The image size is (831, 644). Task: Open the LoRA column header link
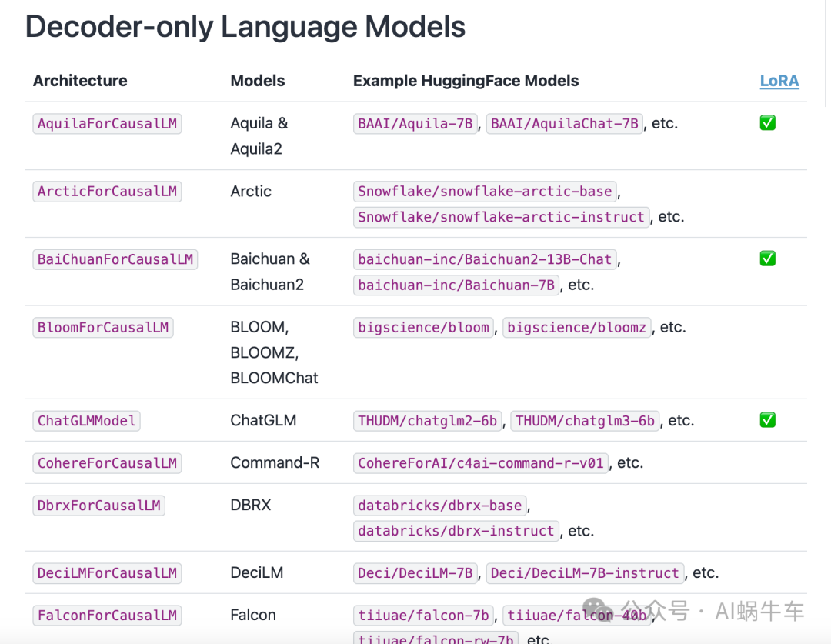pos(779,81)
